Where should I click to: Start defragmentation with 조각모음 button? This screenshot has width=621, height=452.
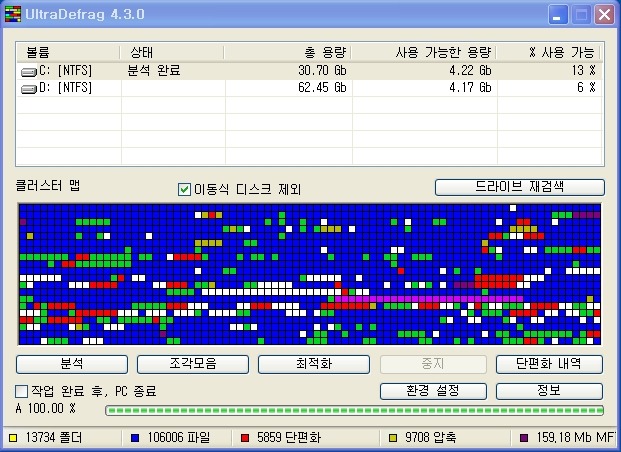(193, 364)
